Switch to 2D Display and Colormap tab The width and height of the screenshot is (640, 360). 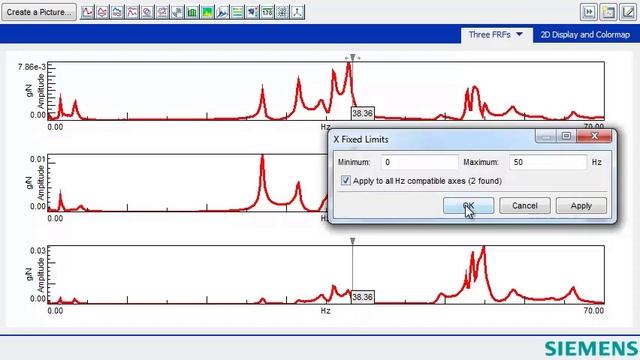(x=585, y=35)
